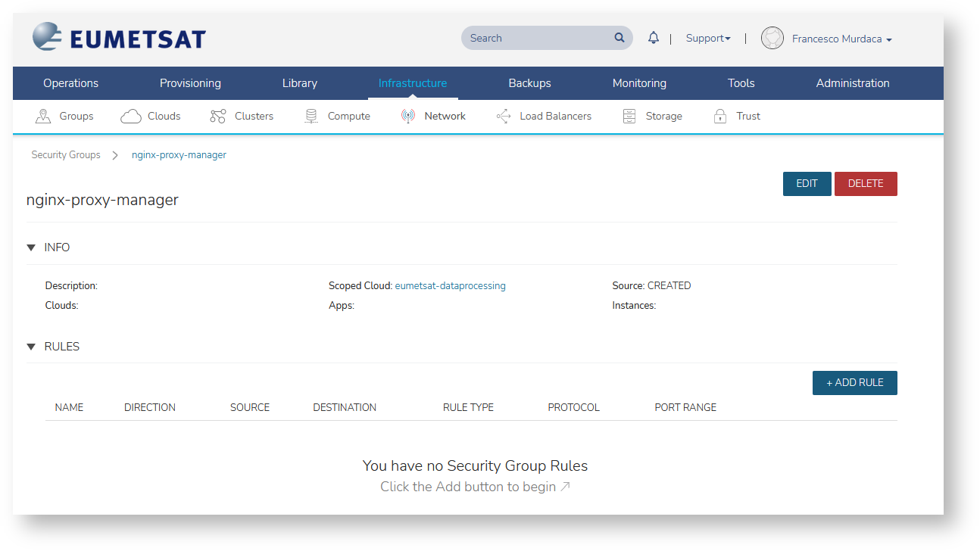Select the Compute database icon
The width and height of the screenshot is (980, 551).
[x=311, y=116]
